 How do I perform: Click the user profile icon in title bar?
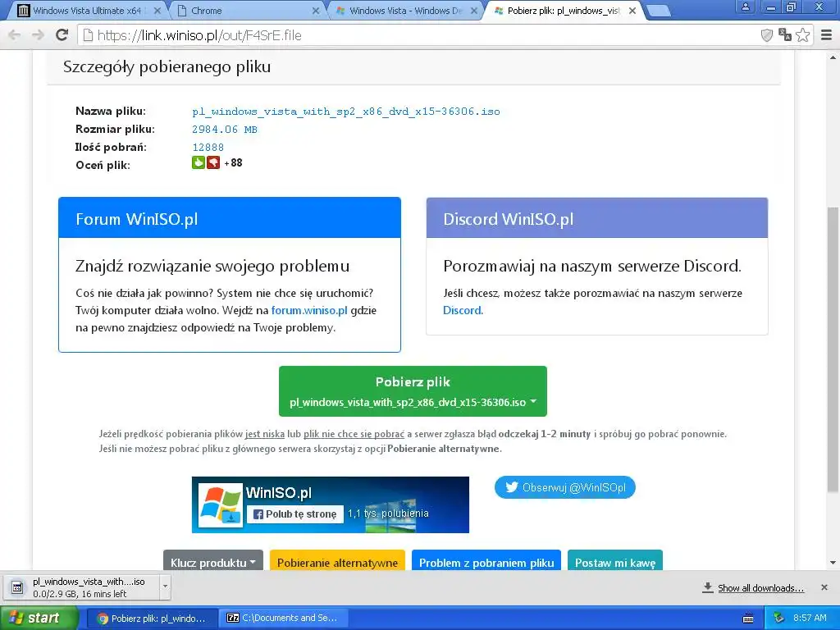coord(745,7)
